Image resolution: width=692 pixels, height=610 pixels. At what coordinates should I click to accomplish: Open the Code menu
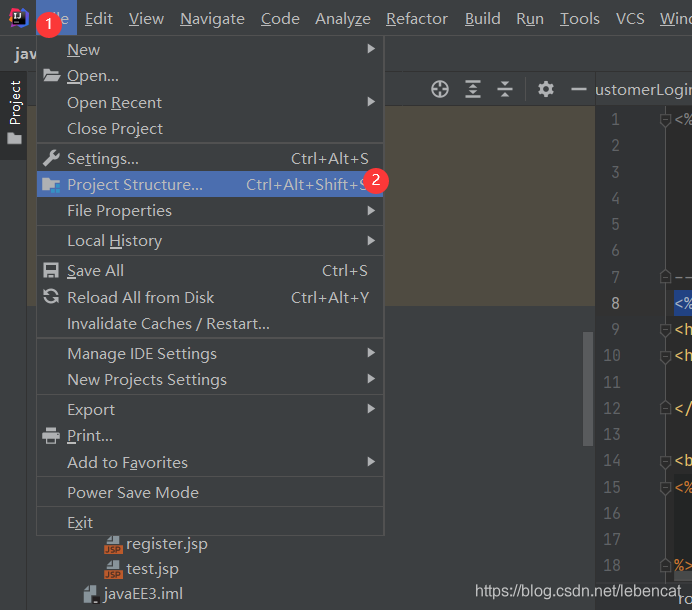pos(280,19)
